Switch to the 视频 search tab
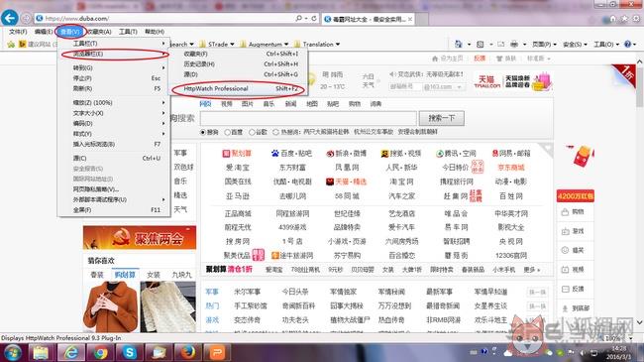644x362 pixels. point(226,104)
